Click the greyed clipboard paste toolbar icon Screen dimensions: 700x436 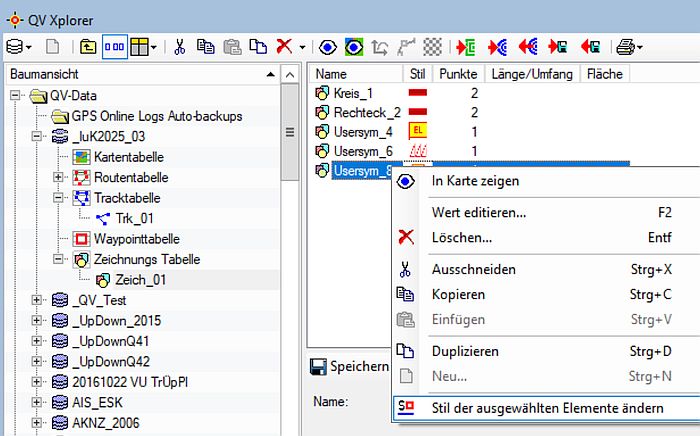(232, 47)
